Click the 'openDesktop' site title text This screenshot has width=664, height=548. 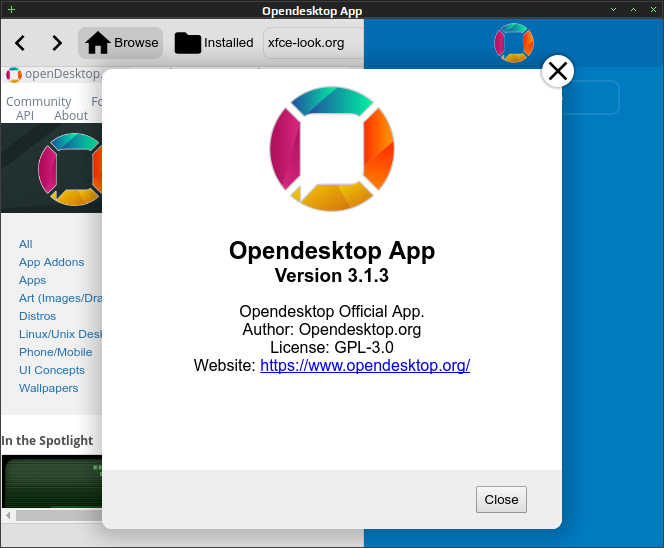tap(63, 74)
